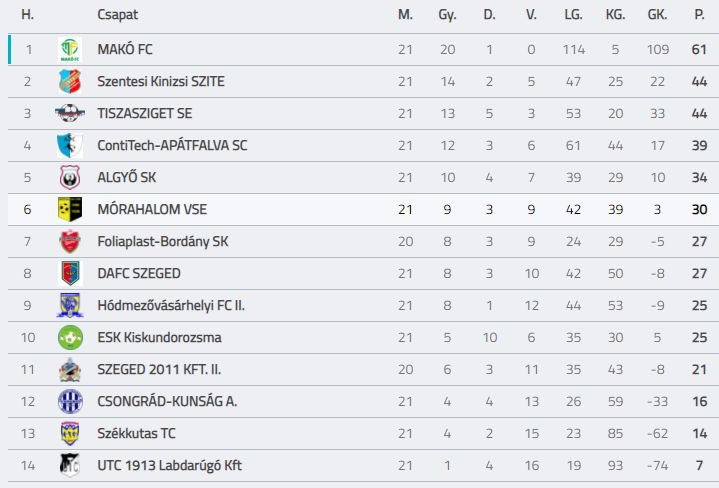Click the CSONGRÁD-KUNSÁG A. round badge

[x=69, y=401]
